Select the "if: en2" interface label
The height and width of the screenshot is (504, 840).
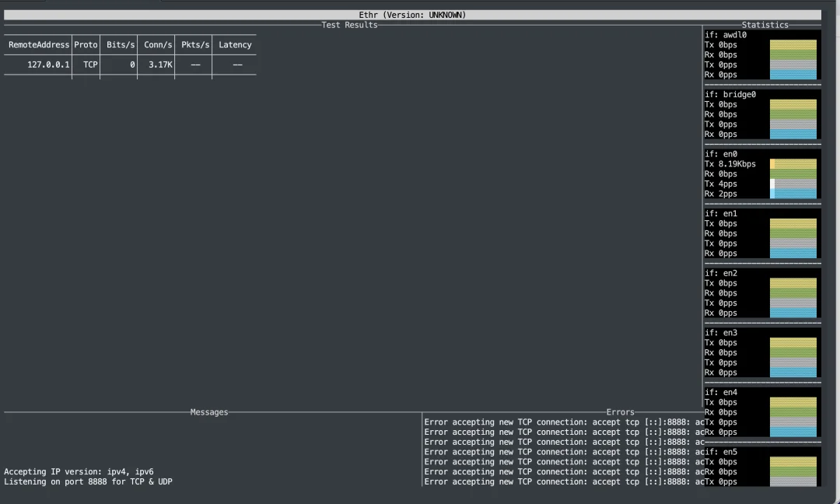click(x=720, y=273)
